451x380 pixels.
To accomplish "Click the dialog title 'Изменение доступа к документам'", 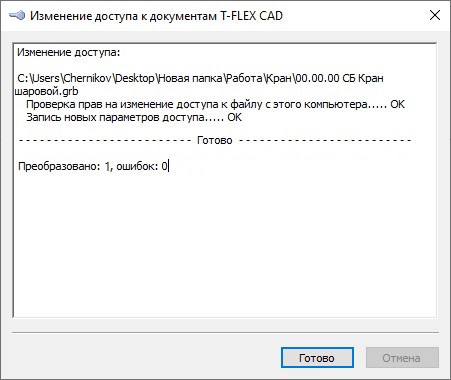I will point(123,16).
